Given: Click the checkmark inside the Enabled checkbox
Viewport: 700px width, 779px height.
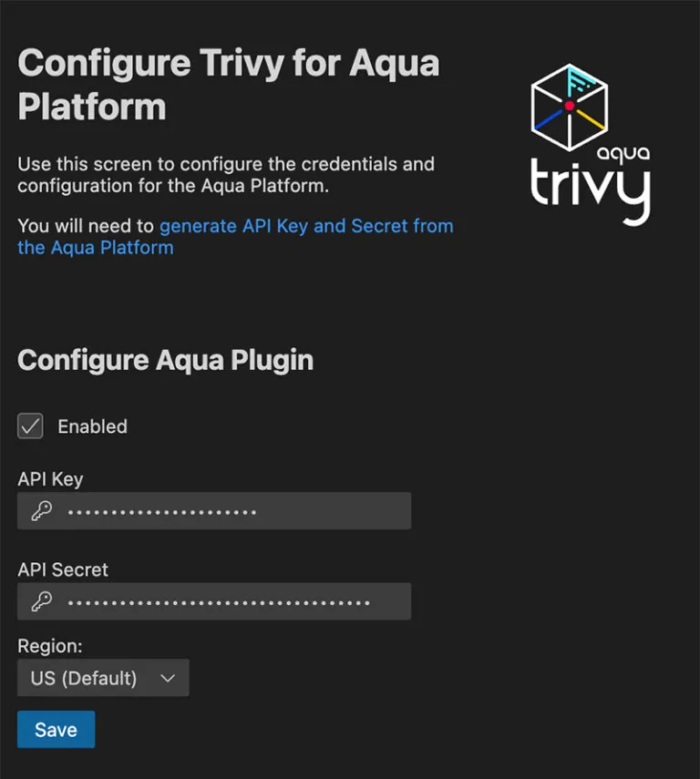Looking at the screenshot, I should click(30, 425).
